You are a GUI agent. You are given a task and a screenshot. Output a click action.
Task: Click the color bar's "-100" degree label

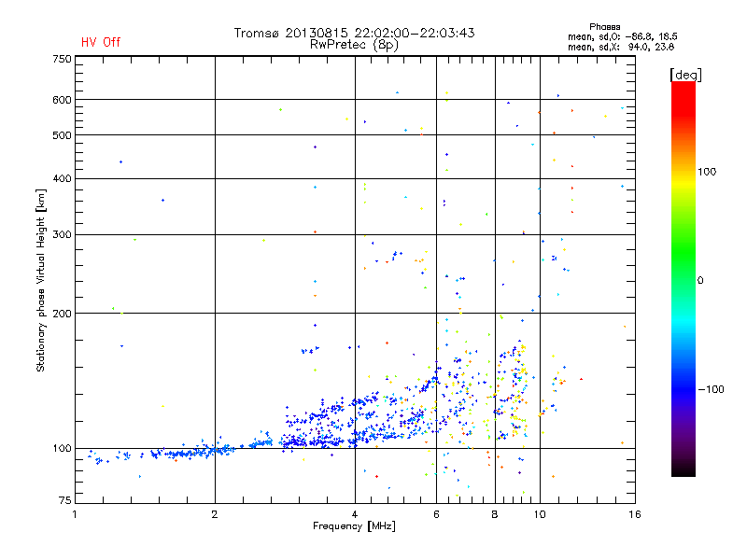pos(711,389)
